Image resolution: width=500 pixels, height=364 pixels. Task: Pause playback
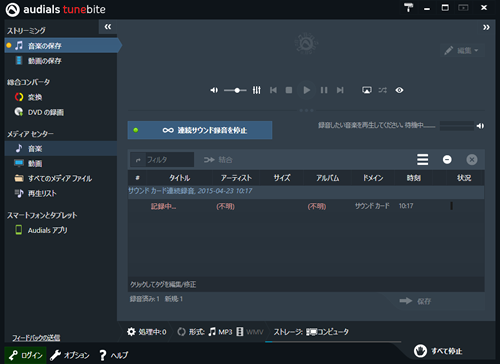[324, 90]
